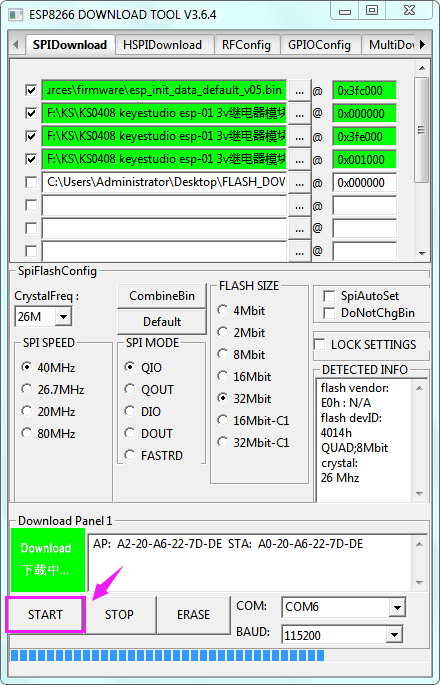Click the STOP button
Viewport: 440px width, 685px height.
click(x=119, y=615)
